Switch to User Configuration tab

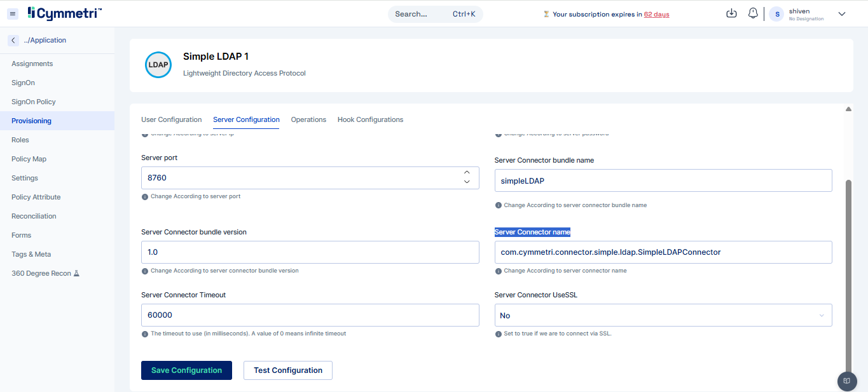coord(172,119)
